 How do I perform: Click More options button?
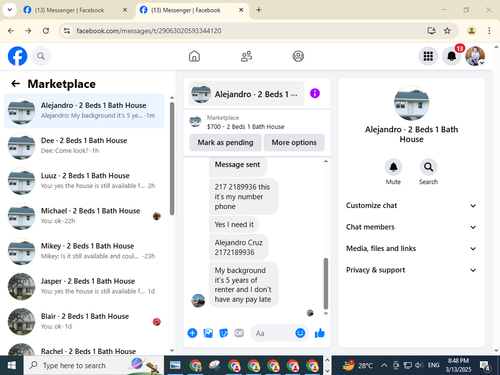(294, 143)
